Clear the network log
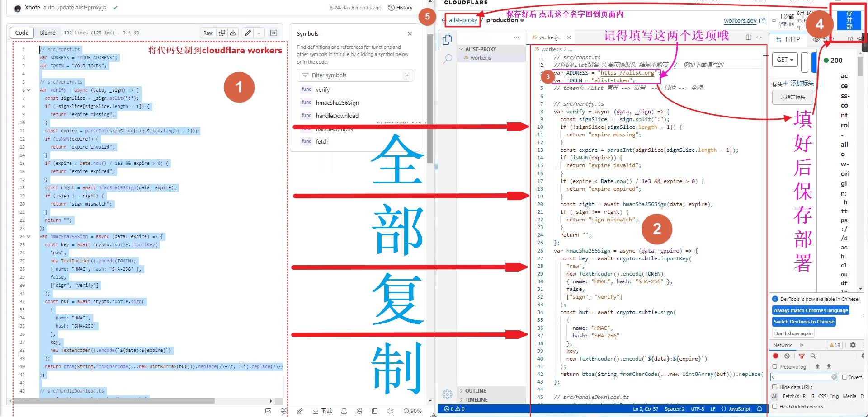Viewport: 868px width, 417px height. 787,356
